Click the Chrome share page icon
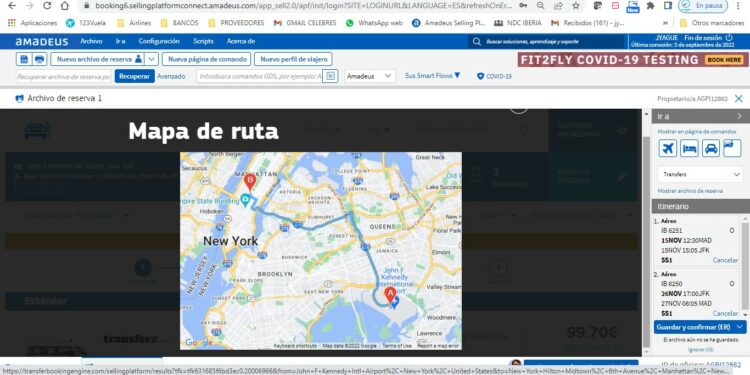 [558, 6]
